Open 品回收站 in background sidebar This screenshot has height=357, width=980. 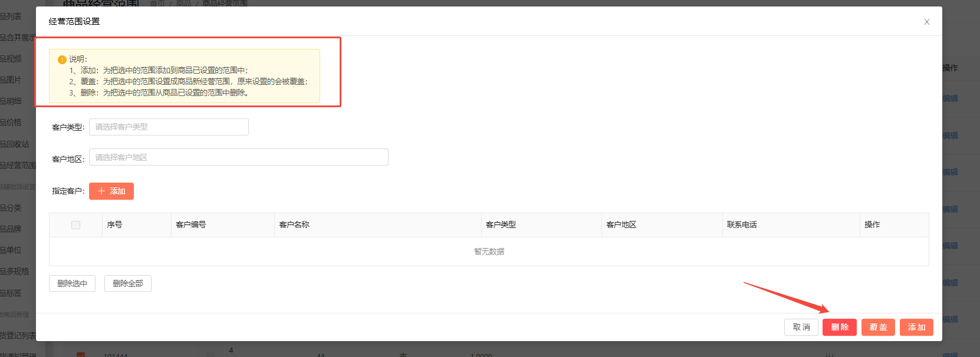14,144
